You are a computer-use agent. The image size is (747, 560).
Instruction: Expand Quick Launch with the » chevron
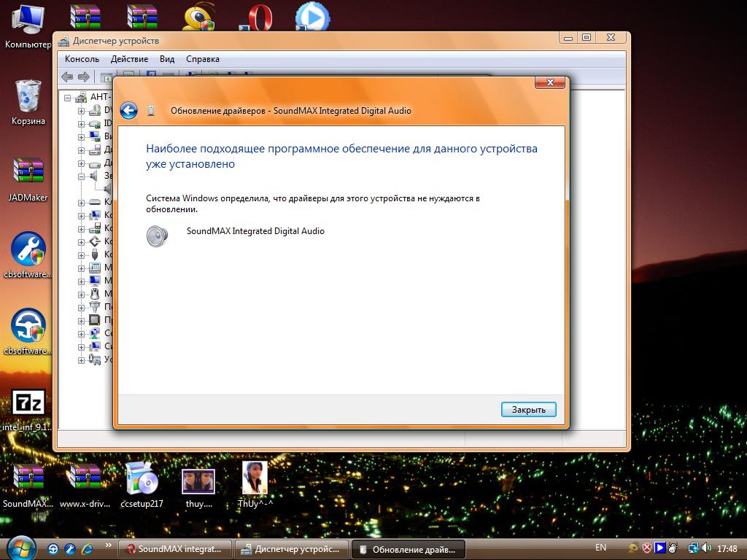click(108, 545)
